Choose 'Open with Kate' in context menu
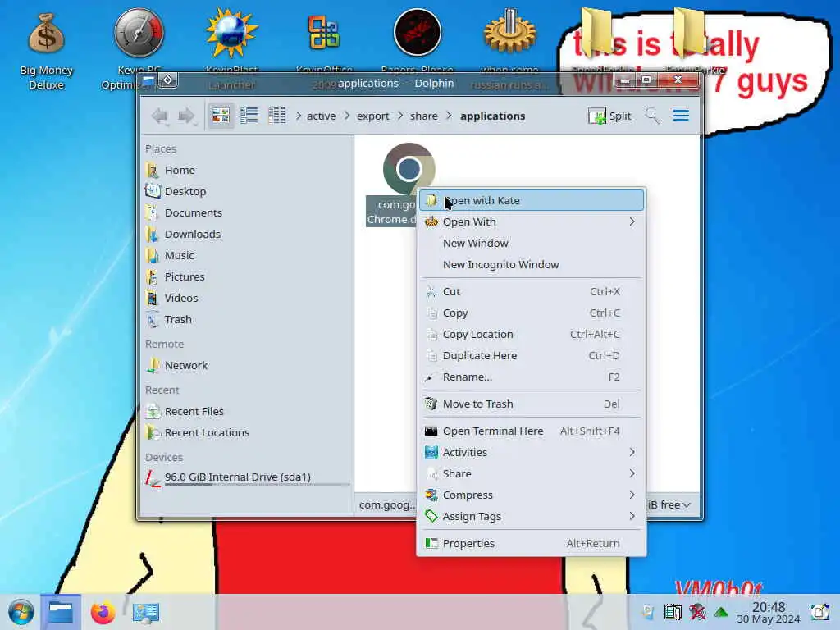This screenshot has width=840, height=630. [x=532, y=200]
